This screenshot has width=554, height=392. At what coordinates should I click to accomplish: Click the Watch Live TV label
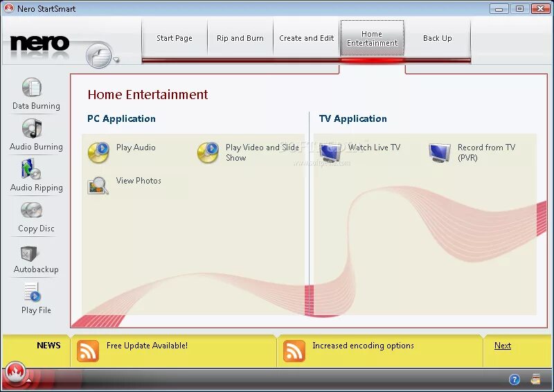[x=374, y=148]
